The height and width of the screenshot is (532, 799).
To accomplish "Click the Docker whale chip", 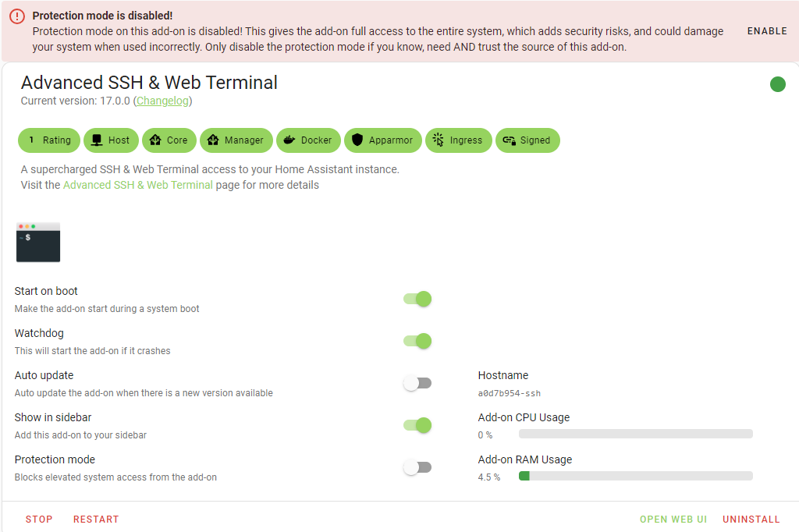I will 309,140.
